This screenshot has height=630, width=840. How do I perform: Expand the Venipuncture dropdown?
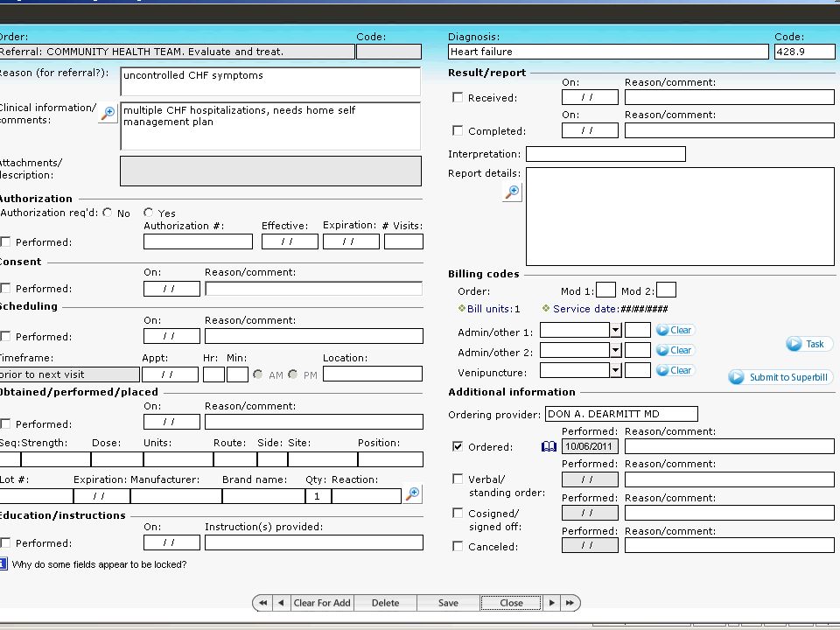pyautogui.click(x=615, y=370)
